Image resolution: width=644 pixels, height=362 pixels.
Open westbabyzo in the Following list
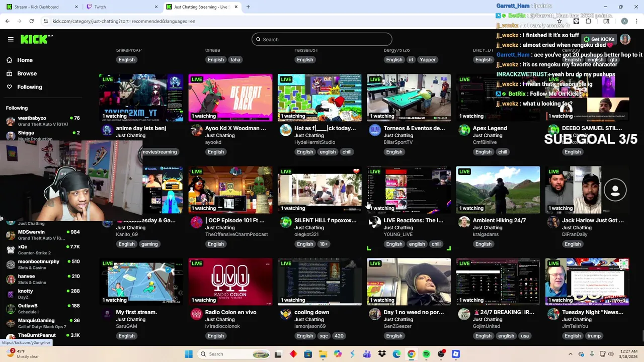pos(43,121)
